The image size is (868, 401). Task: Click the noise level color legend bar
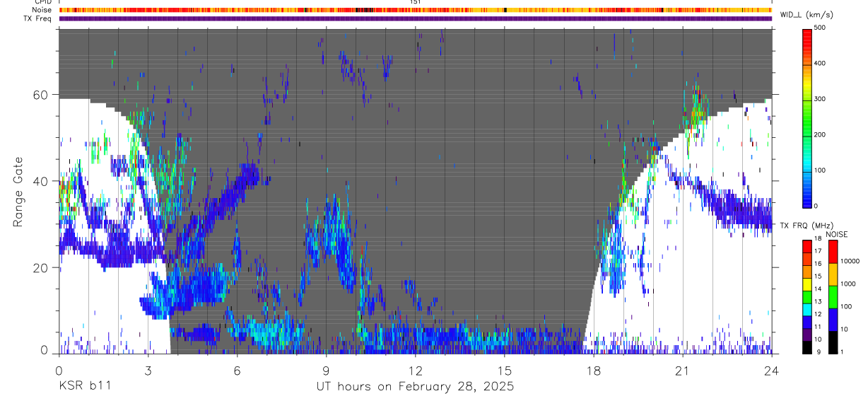pos(833,296)
